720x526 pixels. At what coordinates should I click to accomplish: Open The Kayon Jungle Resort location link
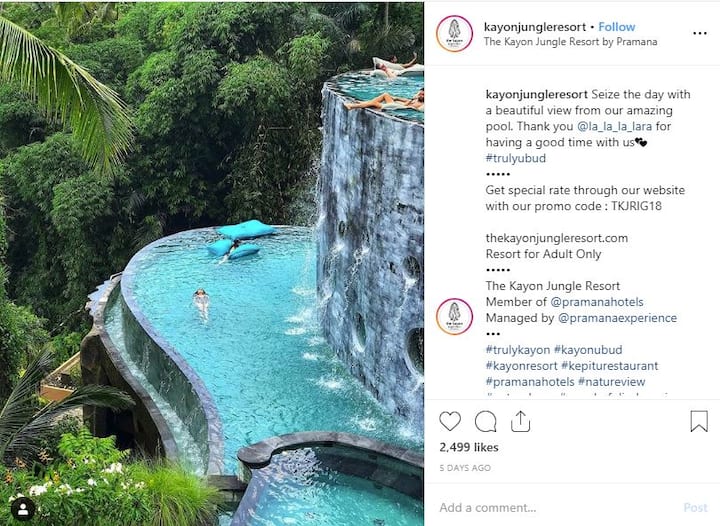click(x=570, y=42)
